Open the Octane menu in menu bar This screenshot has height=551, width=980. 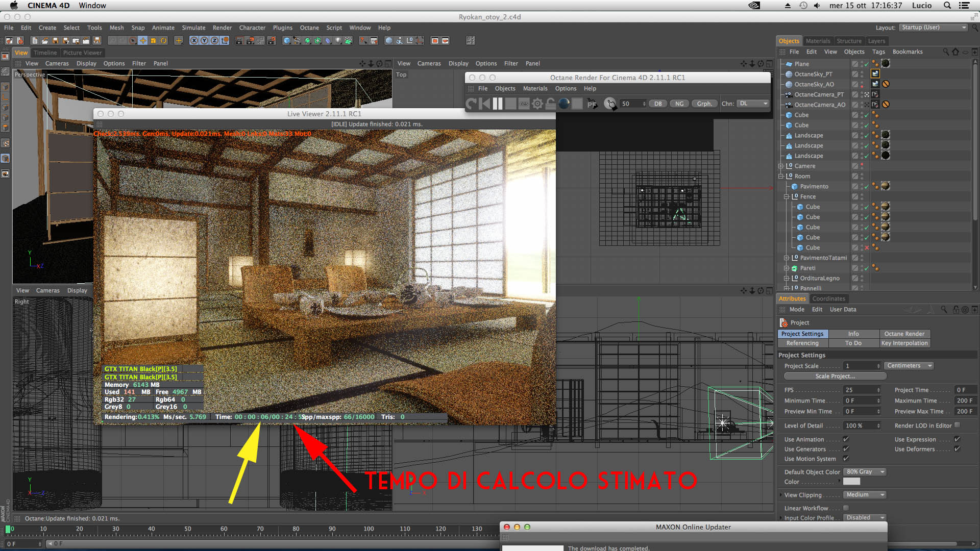pyautogui.click(x=309, y=28)
